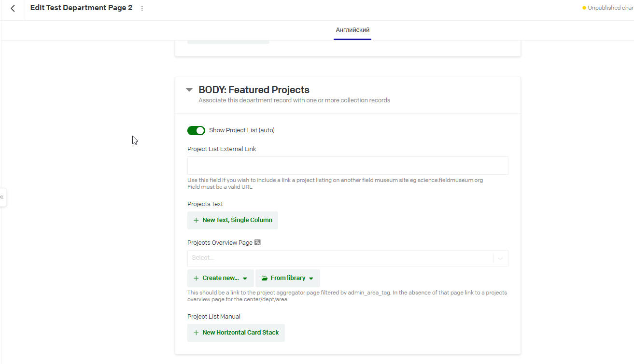
Task: Click the Projects Overview Page Select box
Action: 348,258
